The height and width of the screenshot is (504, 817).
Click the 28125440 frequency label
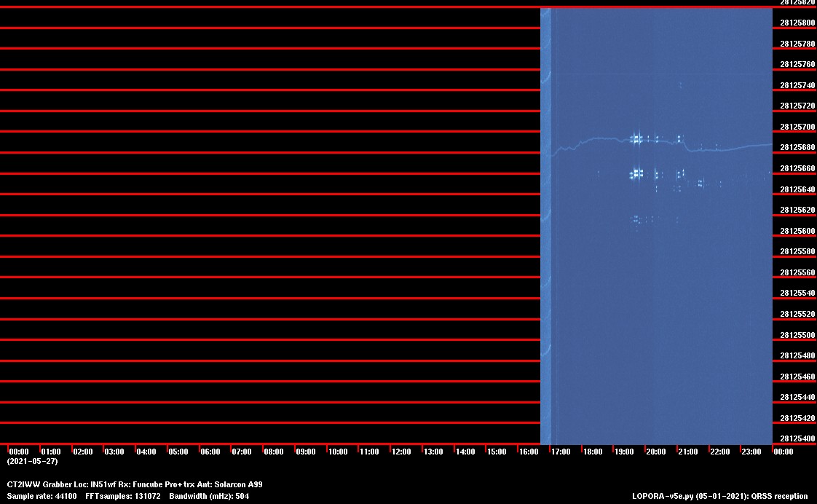[797, 397]
